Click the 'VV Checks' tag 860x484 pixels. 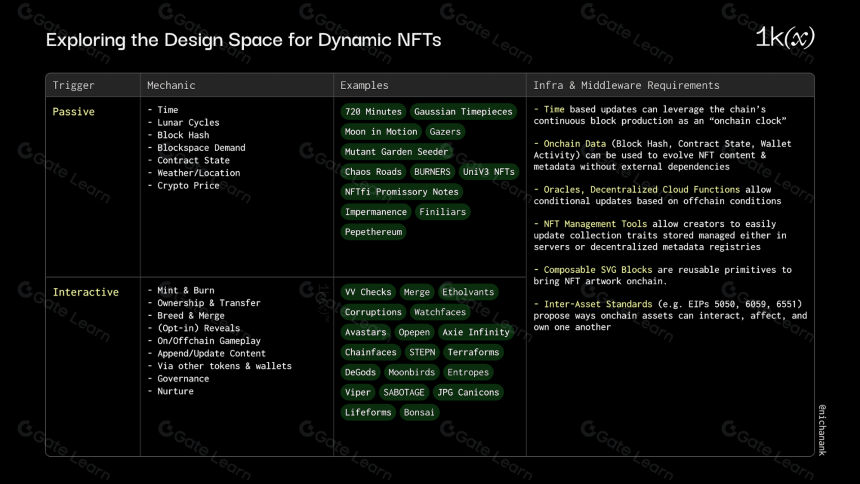pos(368,292)
